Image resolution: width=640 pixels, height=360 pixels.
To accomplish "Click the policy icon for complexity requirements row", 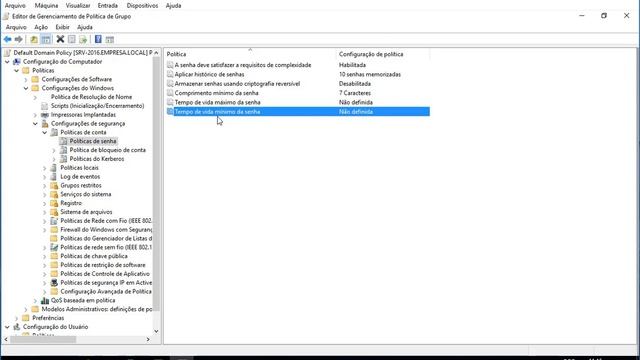I will click(x=170, y=65).
